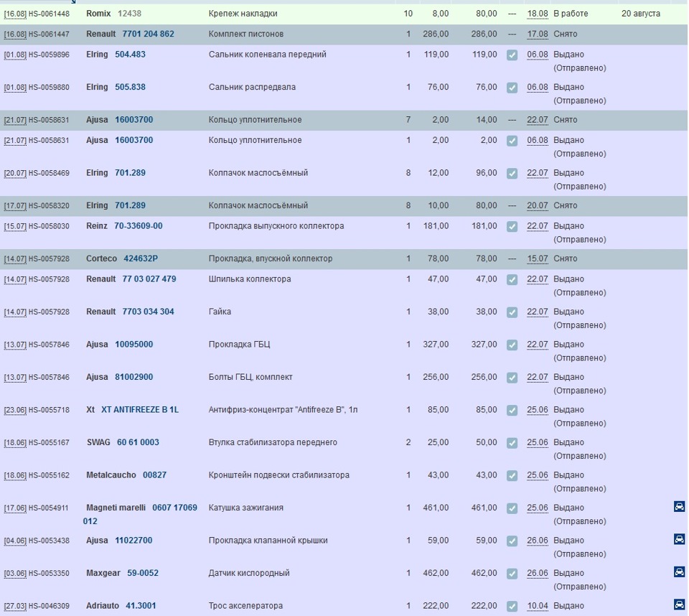Open part number 7703 034 304
This screenshot has height=616, width=689.
(x=148, y=312)
